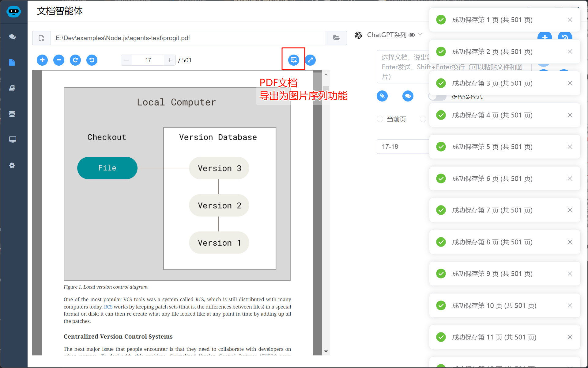Open the chat section in the left sidebar

click(x=12, y=37)
